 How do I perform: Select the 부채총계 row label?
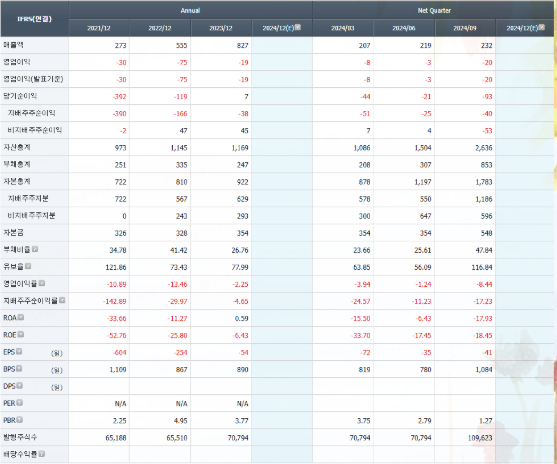pyautogui.click(x=17, y=164)
